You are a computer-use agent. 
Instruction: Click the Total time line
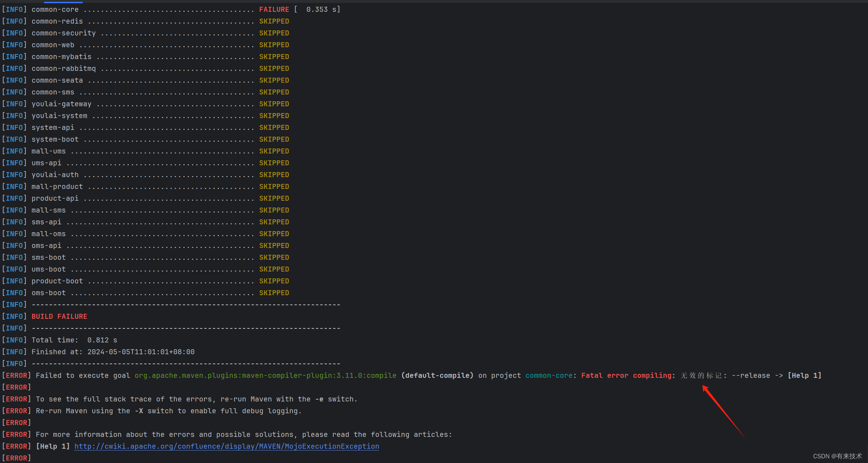[74, 340]
